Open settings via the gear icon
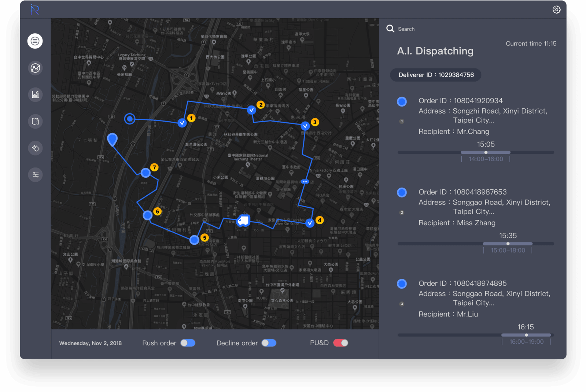Screen dimensions: 586x392 click(x=556, y=10)
